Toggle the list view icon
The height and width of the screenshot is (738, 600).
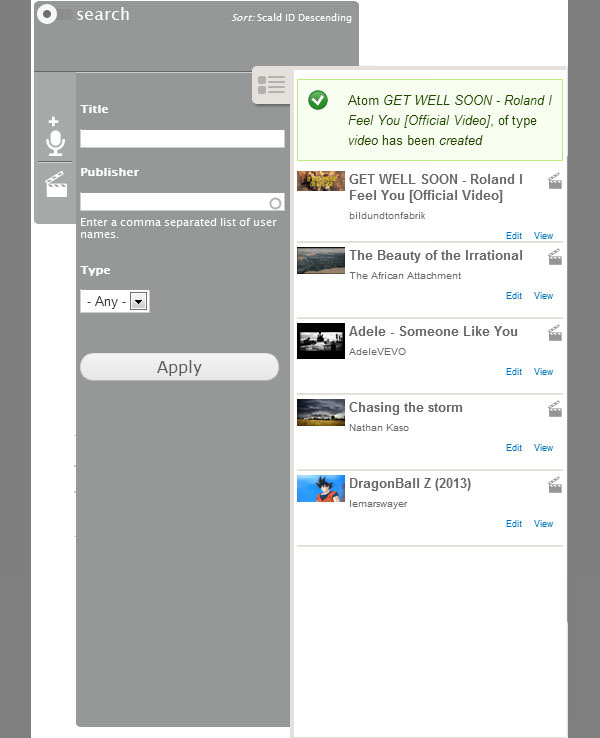(270, 84)
